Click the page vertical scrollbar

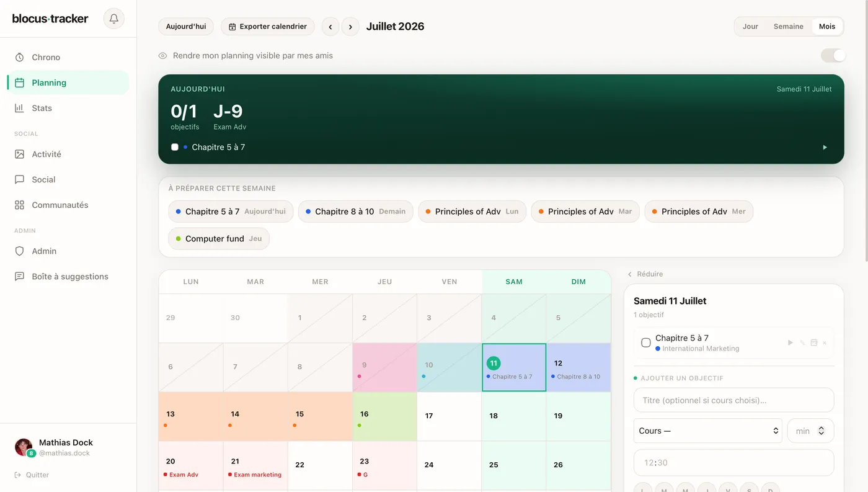tap(866, 130)
